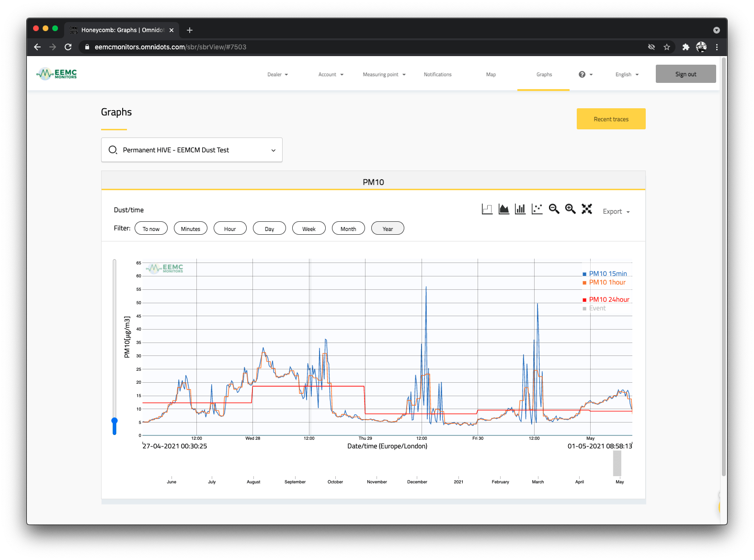Zoom out of the PM10 graph
The width and height of the screenshot is (754, 560).
coord(554,209)
